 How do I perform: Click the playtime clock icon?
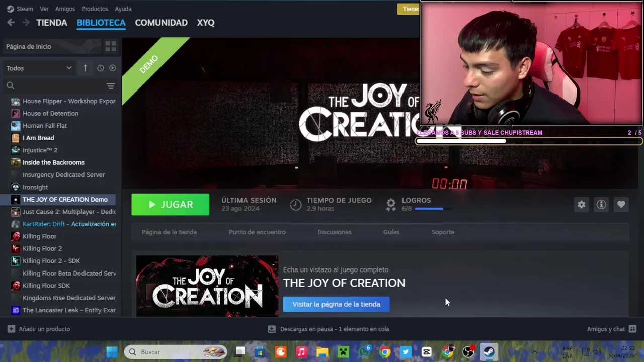pos(296,204)
